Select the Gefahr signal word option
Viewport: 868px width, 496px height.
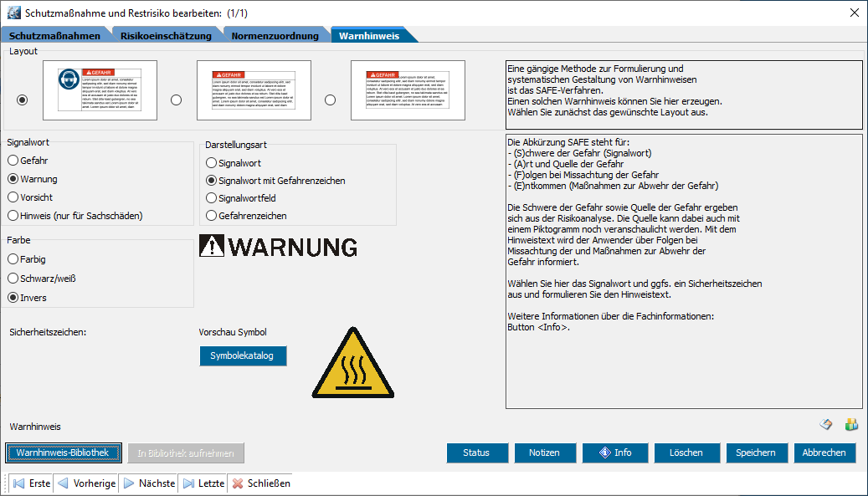[x=13, y=161]
